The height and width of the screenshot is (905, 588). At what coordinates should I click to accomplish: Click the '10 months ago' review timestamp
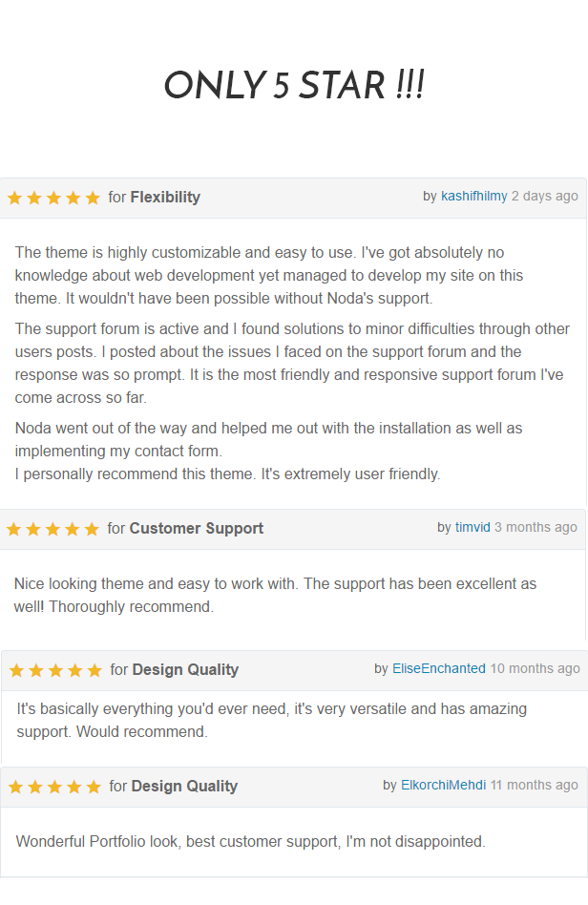coord(535,668)
